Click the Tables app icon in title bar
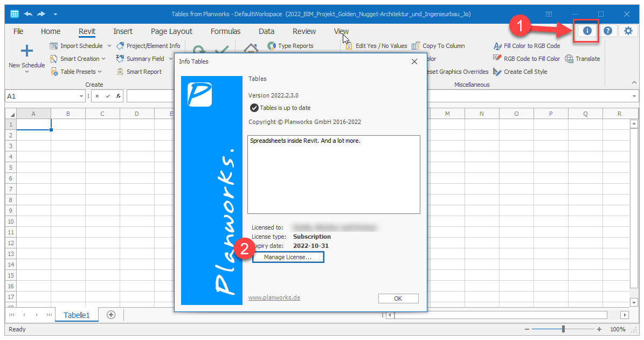 pos(15,14)
